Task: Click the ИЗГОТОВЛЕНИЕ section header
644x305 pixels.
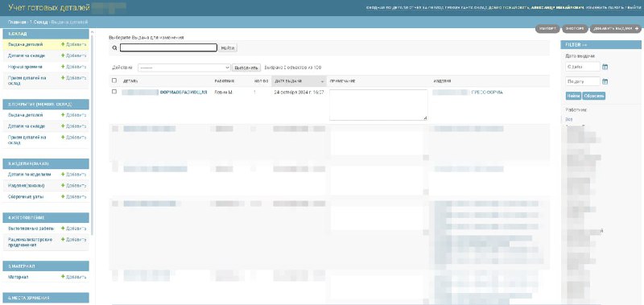Action: pos(46,217)
